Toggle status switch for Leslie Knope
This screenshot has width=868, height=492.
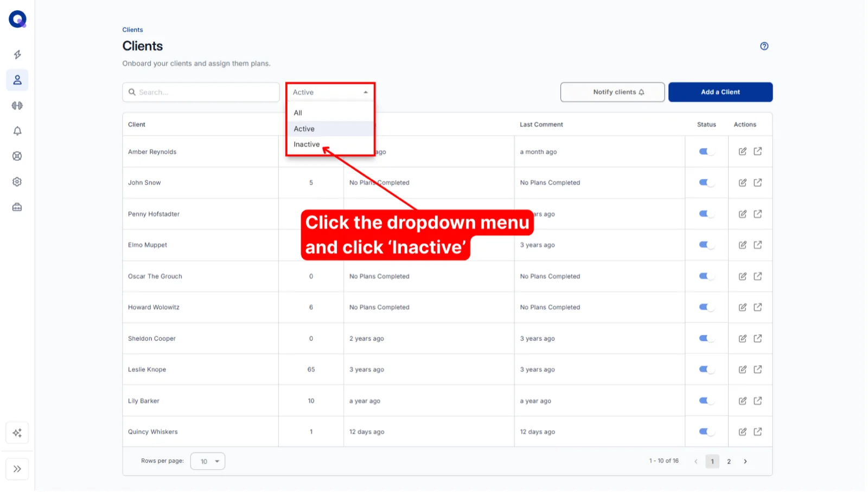(x=706, y=369)
